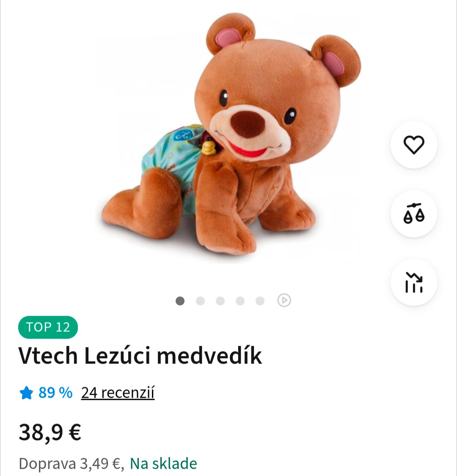The width and height of the screenshot is (457, 476).
Task: Play product video from carousel indicator
Action: tap(284, 301)
